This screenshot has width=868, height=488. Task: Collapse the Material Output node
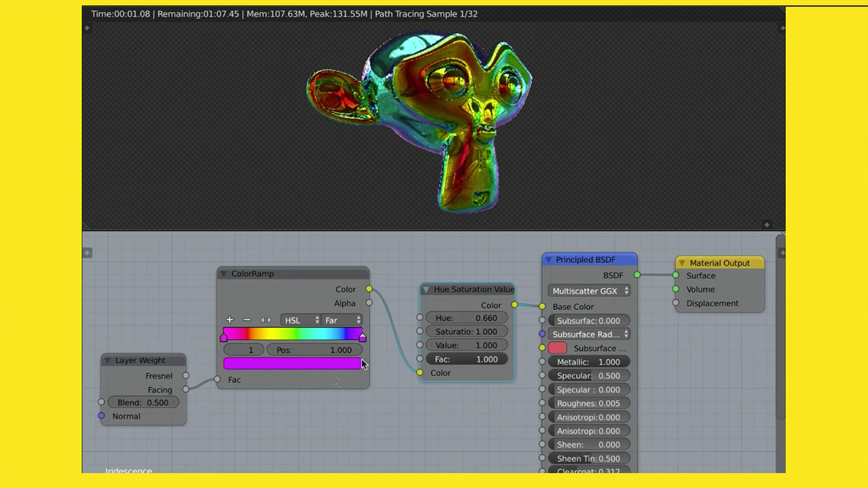682,263
